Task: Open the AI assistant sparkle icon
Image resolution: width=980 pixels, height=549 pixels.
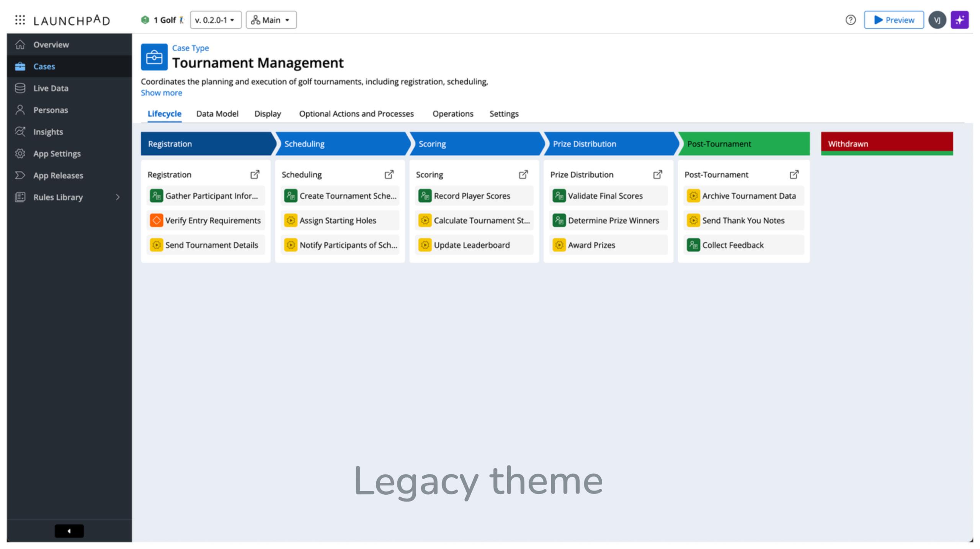Action: pos(960,20)
